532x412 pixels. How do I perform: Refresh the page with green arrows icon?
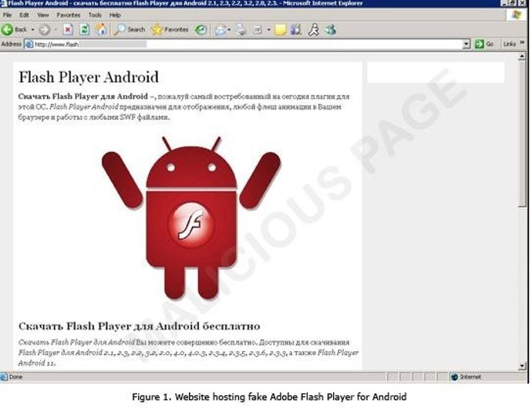pyautogui.click(x=85, y=30)
